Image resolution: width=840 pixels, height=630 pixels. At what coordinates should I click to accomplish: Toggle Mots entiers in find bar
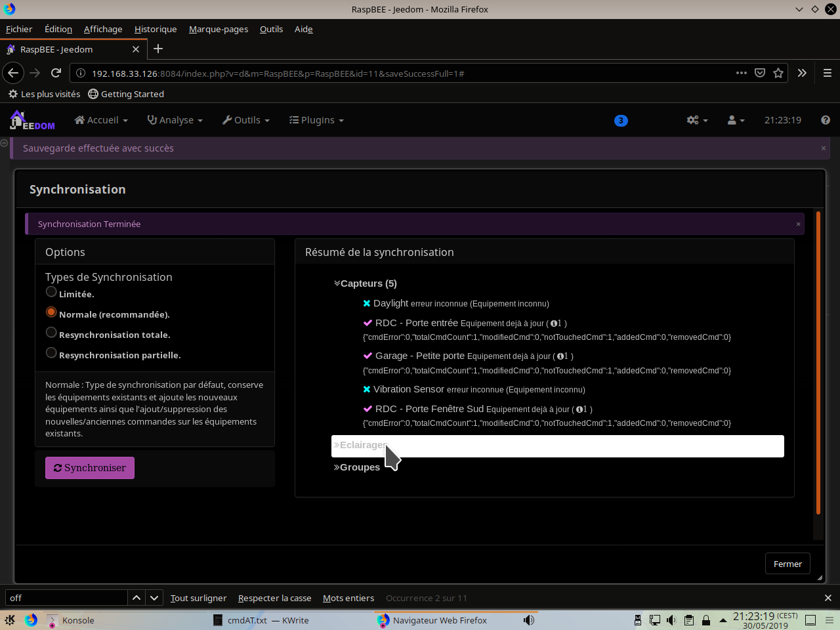(x=348, y=598)
